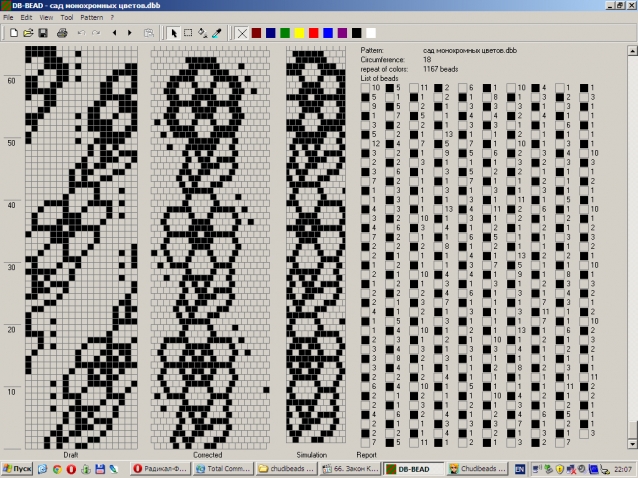
Task: Click the scrollbar up arrow
Action: tap(632, 51)
